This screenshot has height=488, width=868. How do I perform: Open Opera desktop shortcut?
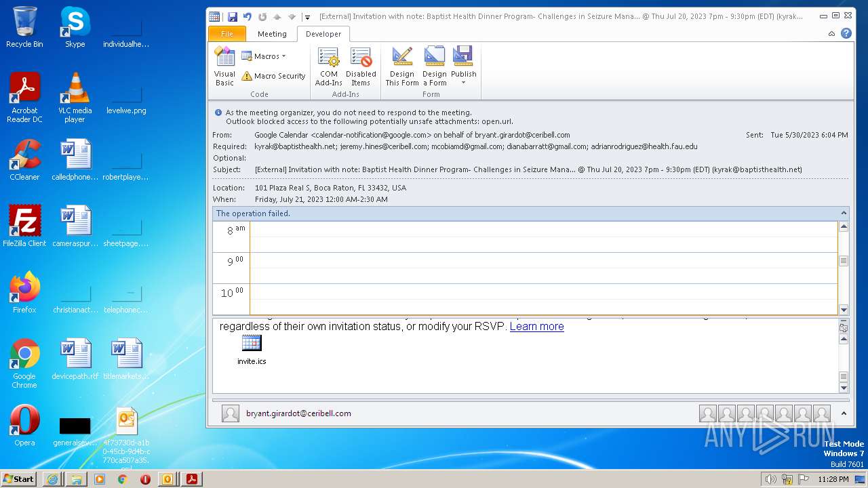click(x=24, y=426)
